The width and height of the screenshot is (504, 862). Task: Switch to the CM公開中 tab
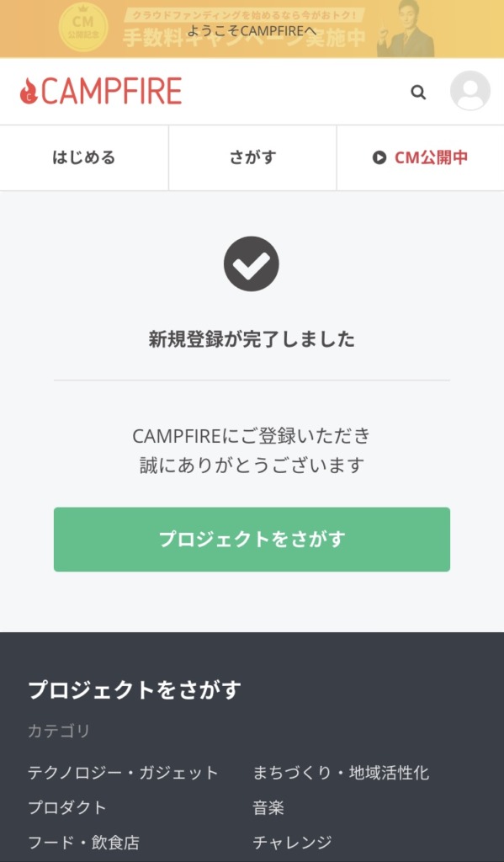(421, 157)
